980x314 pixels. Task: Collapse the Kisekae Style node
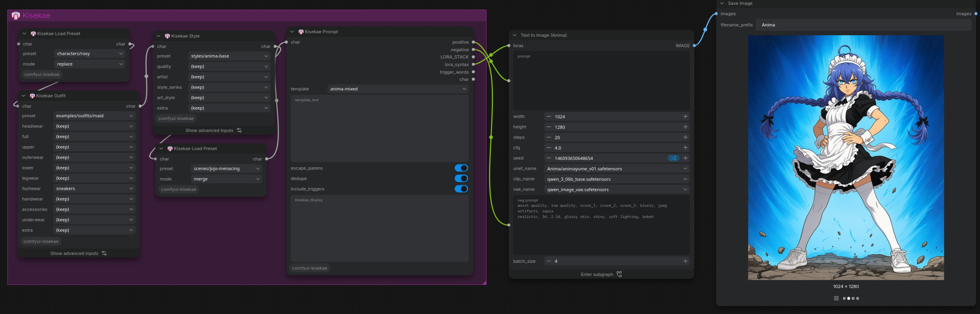tap(159, 36)
